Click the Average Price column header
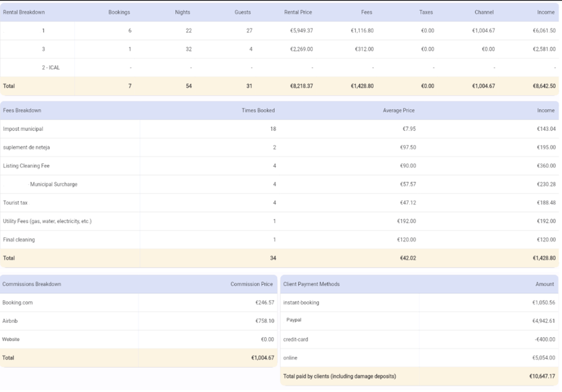This screenshot has height=392, width=562. [399, 110]
